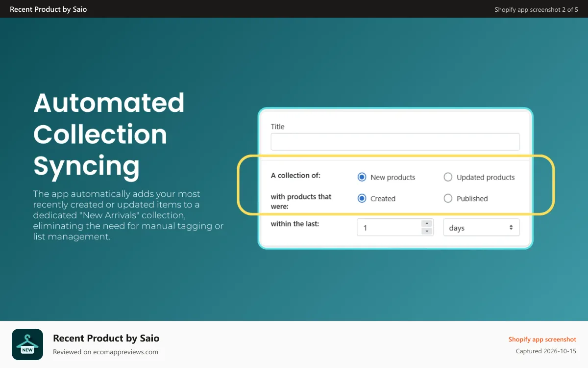The image size is (588, 368).
Task: Click the Recent Product by Saio footer title
Action: click(x=106, y=338)
